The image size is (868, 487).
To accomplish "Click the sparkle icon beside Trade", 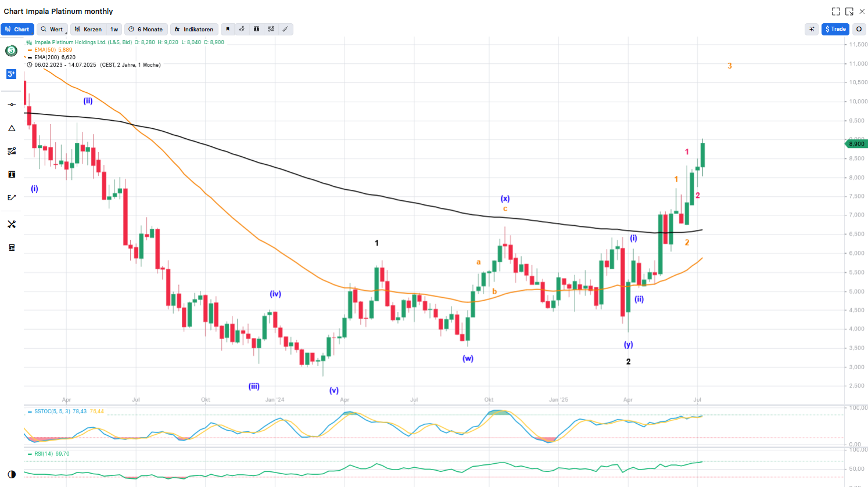I will 812,29.
